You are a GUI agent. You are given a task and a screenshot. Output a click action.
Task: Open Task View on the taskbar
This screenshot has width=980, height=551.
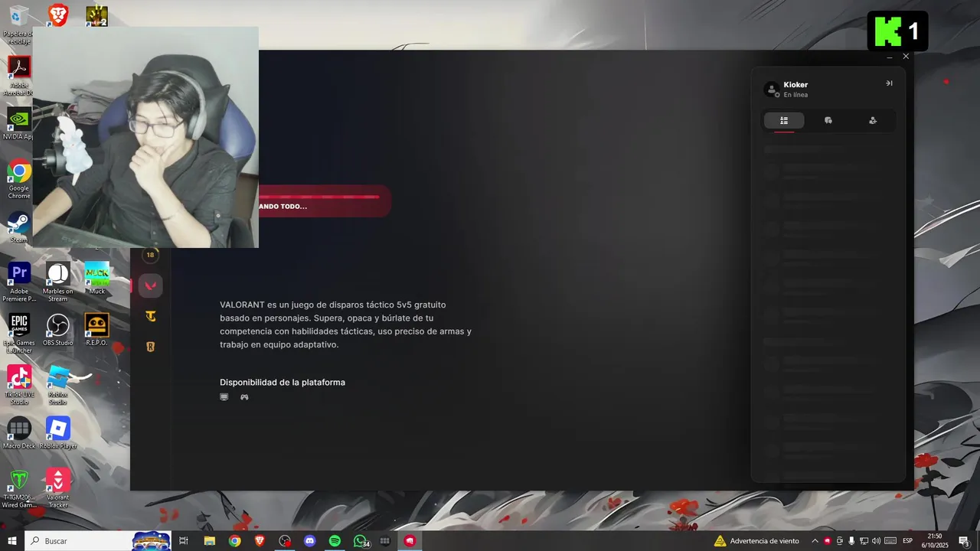(x=184, y=541)
